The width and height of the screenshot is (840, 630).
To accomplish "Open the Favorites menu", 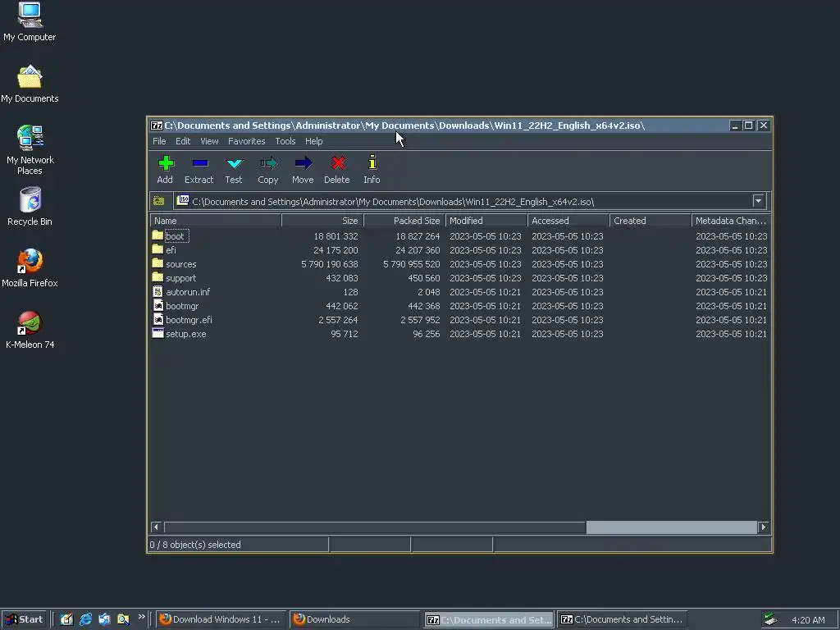I will coord(246,141).
